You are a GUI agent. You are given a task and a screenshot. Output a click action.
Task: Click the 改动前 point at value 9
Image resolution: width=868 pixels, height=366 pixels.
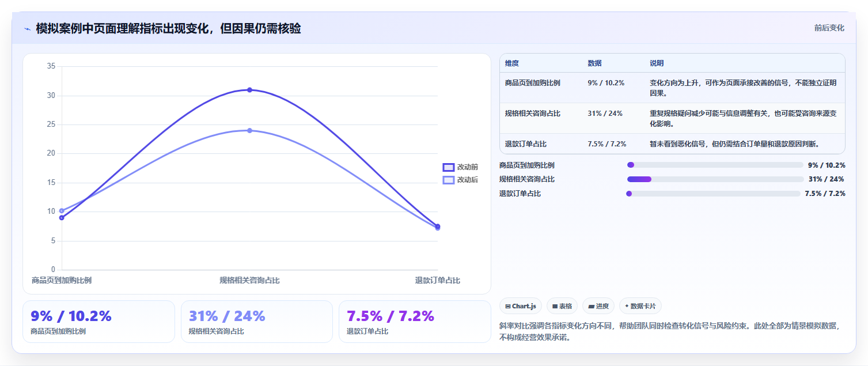click(62, 217)
